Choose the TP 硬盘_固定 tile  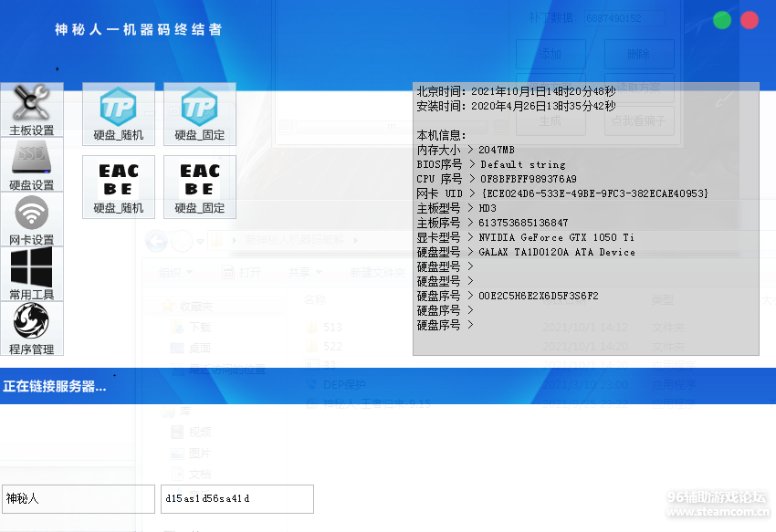coord(199,113)
